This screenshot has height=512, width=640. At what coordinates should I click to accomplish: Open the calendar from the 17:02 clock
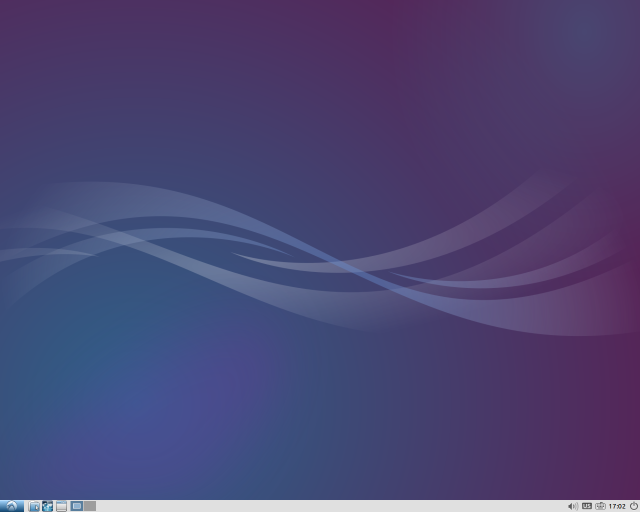pos(617,506)
